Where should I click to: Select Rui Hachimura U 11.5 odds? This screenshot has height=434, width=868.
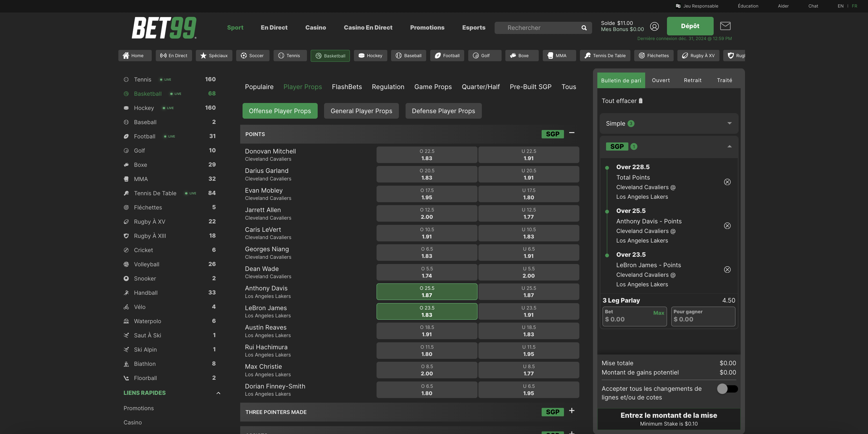[529, 350]
